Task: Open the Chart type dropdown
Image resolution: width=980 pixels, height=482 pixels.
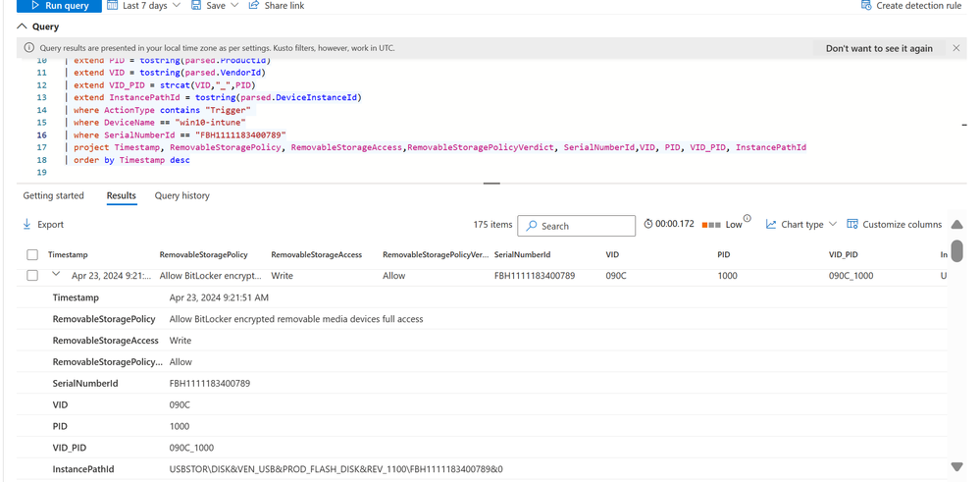Action: pyautogui.click(x=801, y=225)
